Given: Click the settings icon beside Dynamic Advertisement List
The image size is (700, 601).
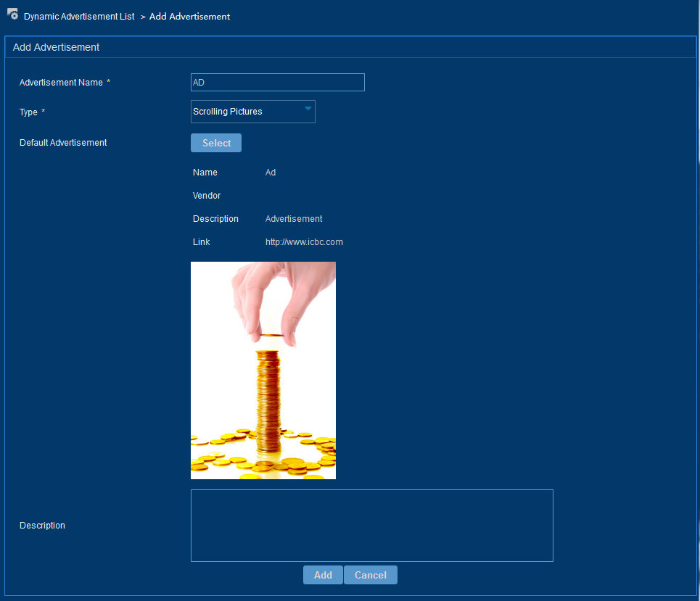Looking at the screenshot, I should (12, 14).
